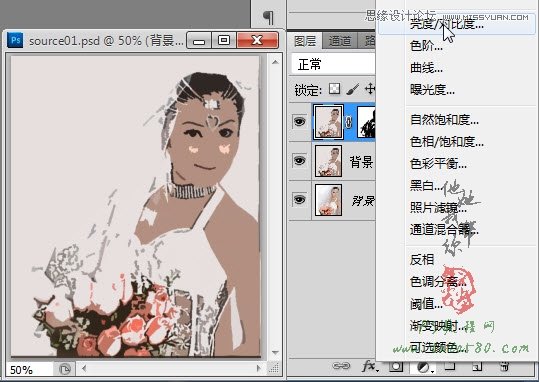Choose 反相 from the adjustment menu
Image resolution: width=539 pixels, height=382 pixels.
click(x=422, y=260)
